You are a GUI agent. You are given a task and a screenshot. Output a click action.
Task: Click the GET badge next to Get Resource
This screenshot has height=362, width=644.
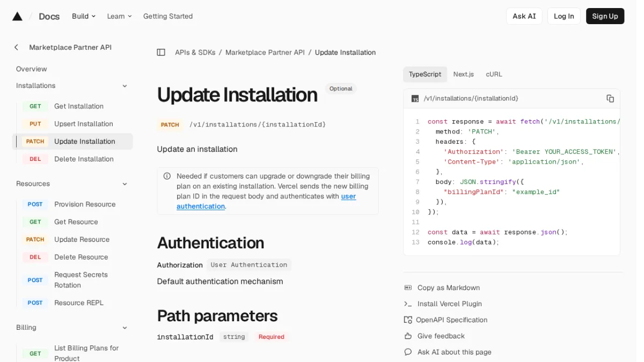point(35,221)
